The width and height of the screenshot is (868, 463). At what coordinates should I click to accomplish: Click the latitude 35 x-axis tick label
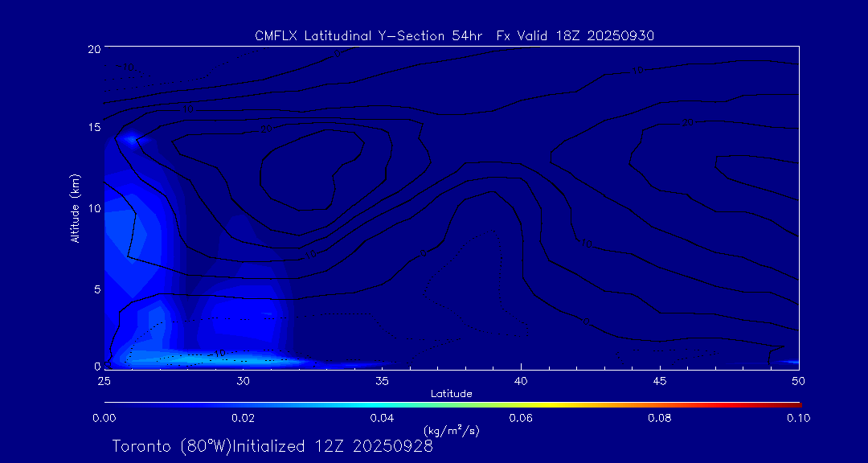pyautogui.click(x=382, y=380)
